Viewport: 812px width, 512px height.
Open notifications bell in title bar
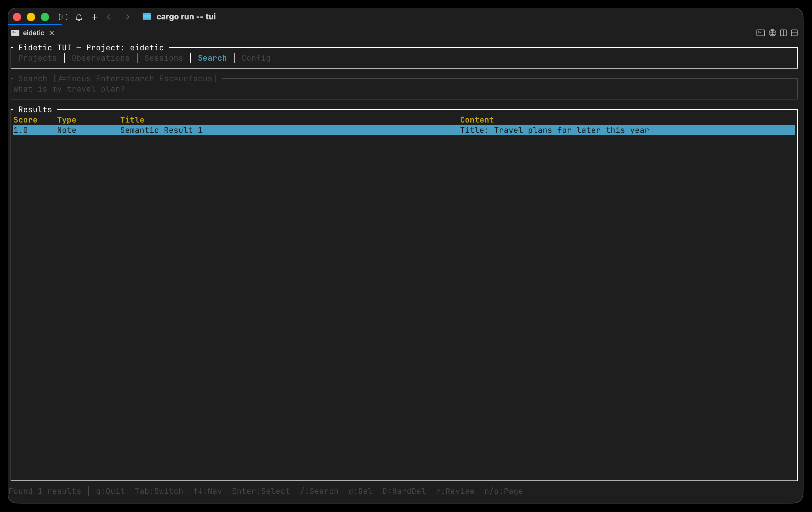tap(79, 17)
